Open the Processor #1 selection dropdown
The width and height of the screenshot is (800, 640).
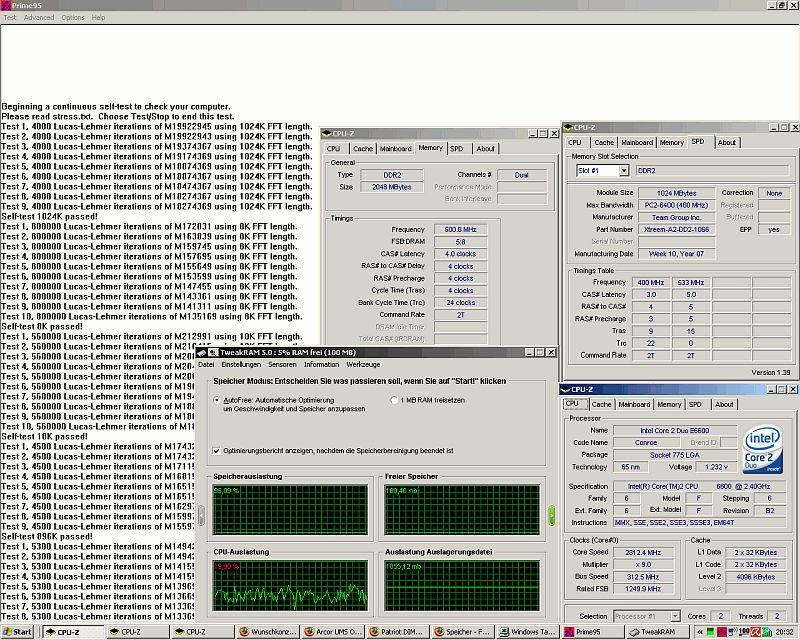[674, 616]
